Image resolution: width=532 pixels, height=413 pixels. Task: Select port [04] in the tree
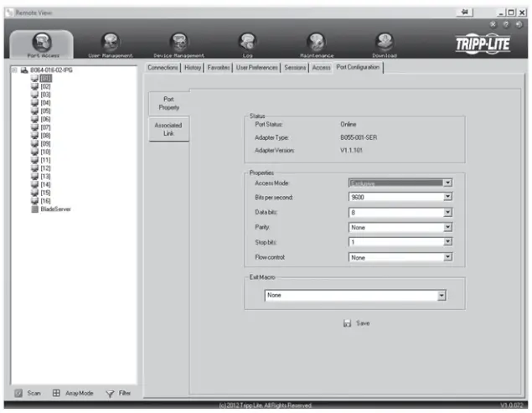tap(45, 103)
